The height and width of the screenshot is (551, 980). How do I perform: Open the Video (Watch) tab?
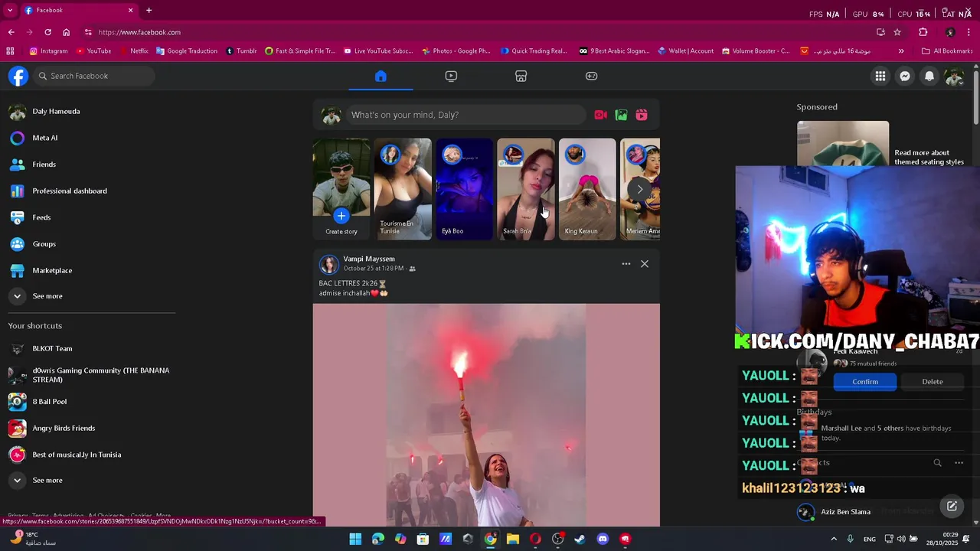click(451, 76)
